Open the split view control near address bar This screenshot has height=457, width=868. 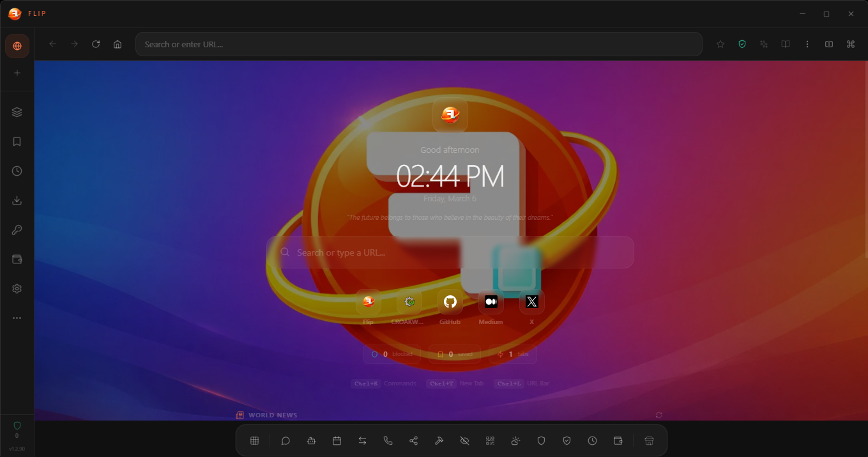pos(828,44)
